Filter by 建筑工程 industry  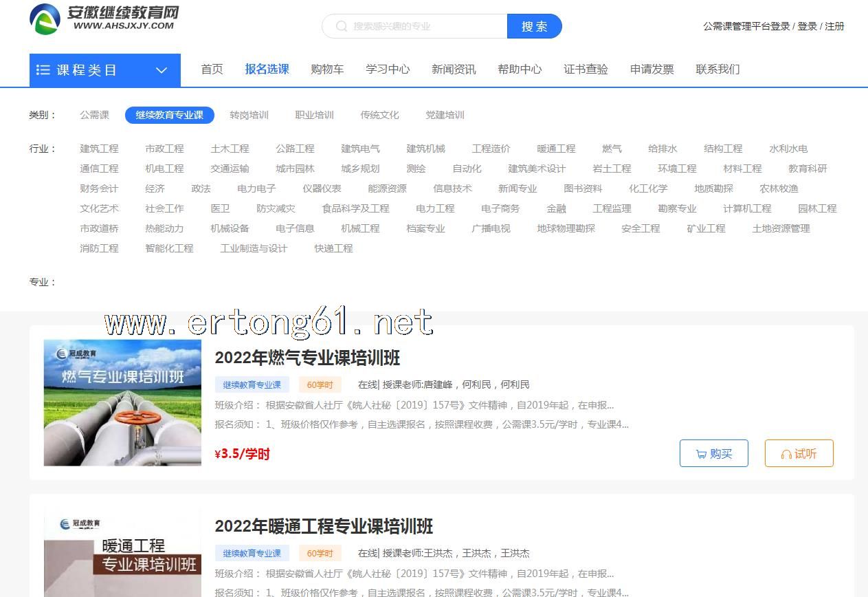tap(99, 149)
